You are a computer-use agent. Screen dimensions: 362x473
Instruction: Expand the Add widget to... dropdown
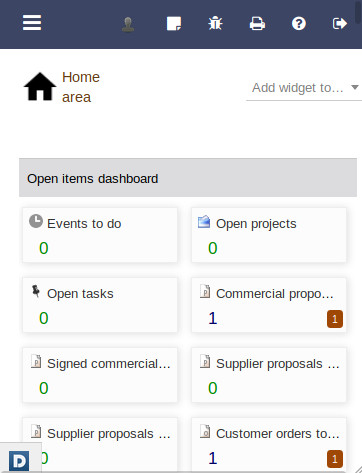click(x=304, y=88)
